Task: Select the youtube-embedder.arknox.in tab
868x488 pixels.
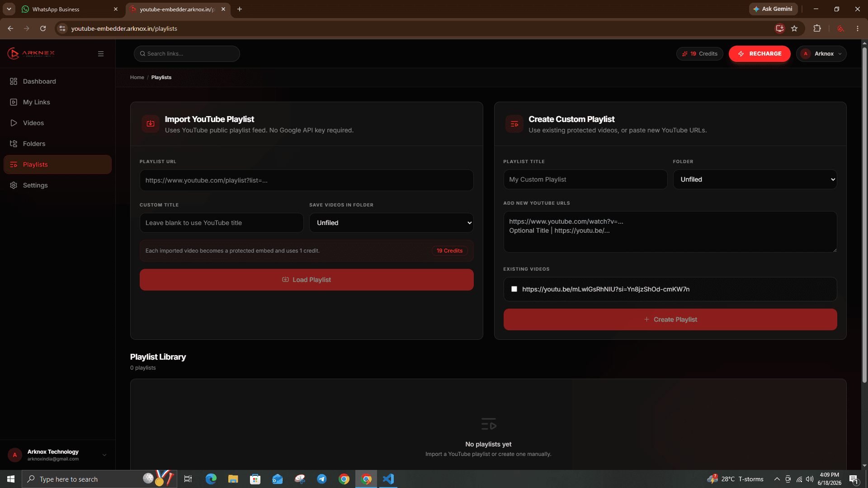Action: (x=177, y=9)
